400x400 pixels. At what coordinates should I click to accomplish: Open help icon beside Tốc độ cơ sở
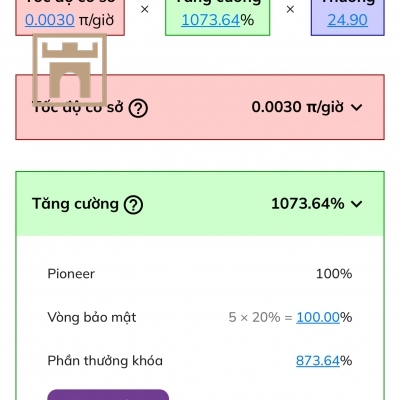(138, 108)
